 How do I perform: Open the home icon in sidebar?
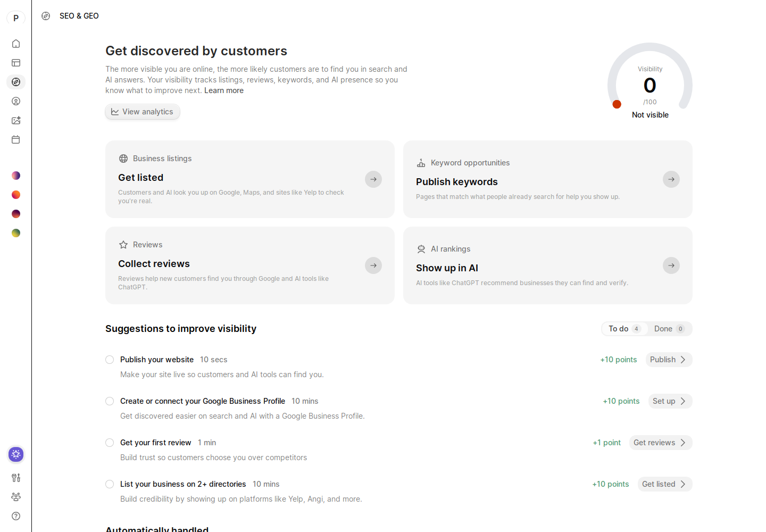pyautogui.click(x=16, y=44)
